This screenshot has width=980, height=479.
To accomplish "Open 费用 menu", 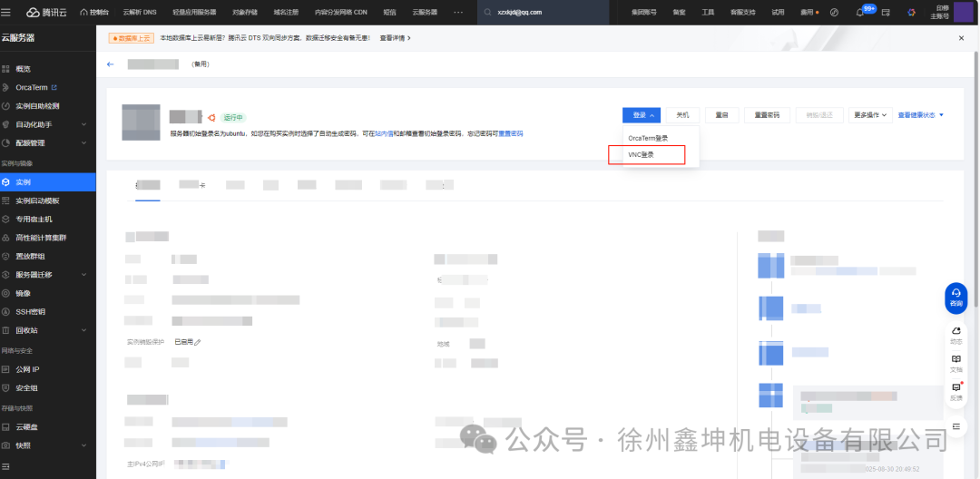I will pyautogui.click(x=808, y=12).
